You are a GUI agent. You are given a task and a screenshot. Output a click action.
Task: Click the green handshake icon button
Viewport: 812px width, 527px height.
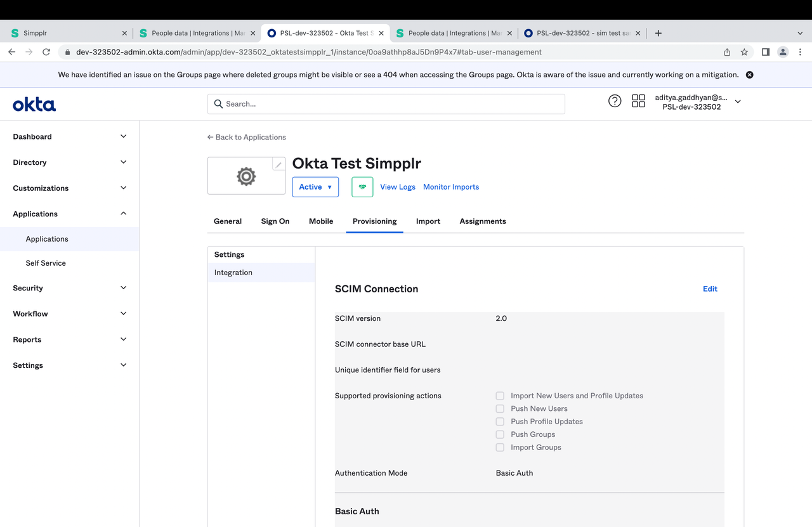(362, 187)
